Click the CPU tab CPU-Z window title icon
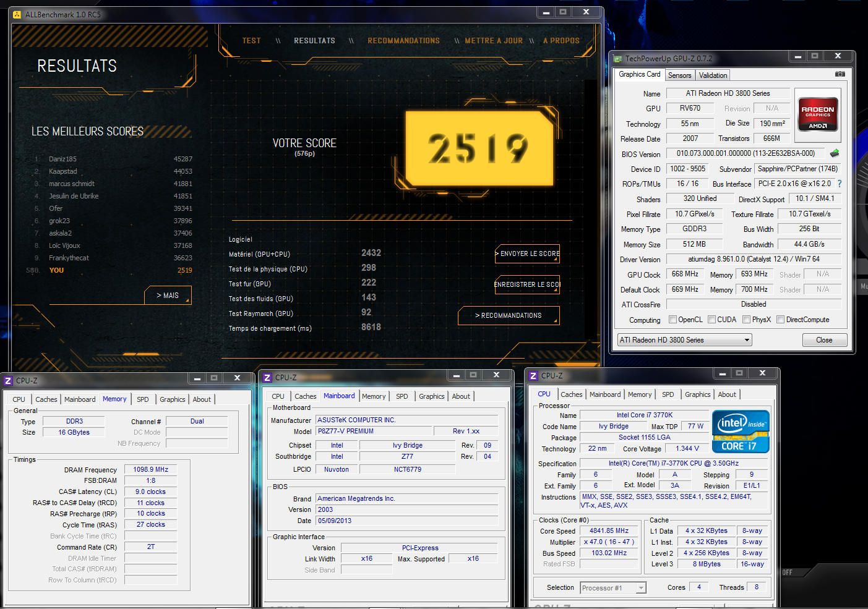868x609 pixels. click(x=533, y=376)
